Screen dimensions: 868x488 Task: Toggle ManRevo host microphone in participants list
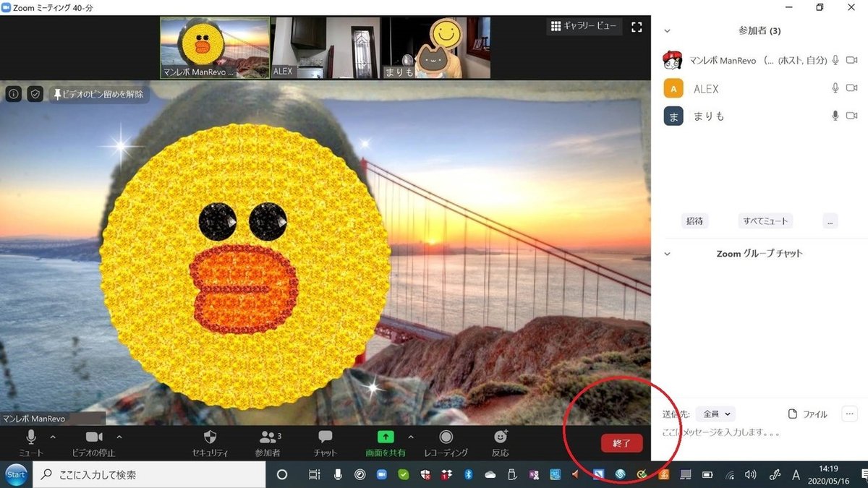click(835, 61)
